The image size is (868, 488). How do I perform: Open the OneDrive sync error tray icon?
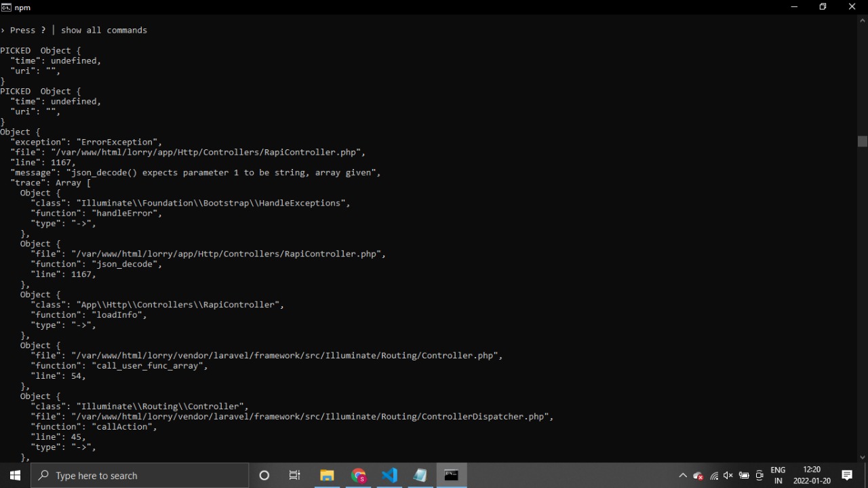698,476
